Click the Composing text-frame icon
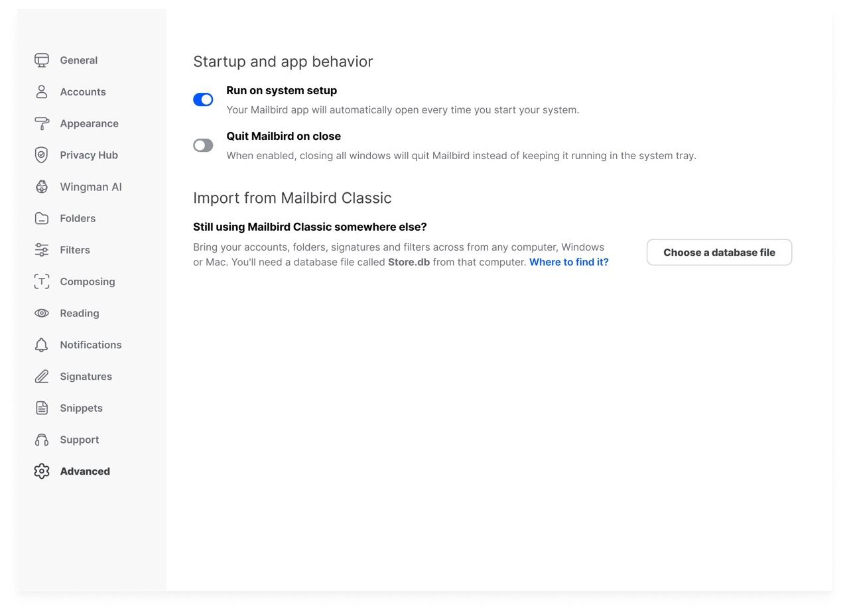849x616 pixels. tap(42, 282)
